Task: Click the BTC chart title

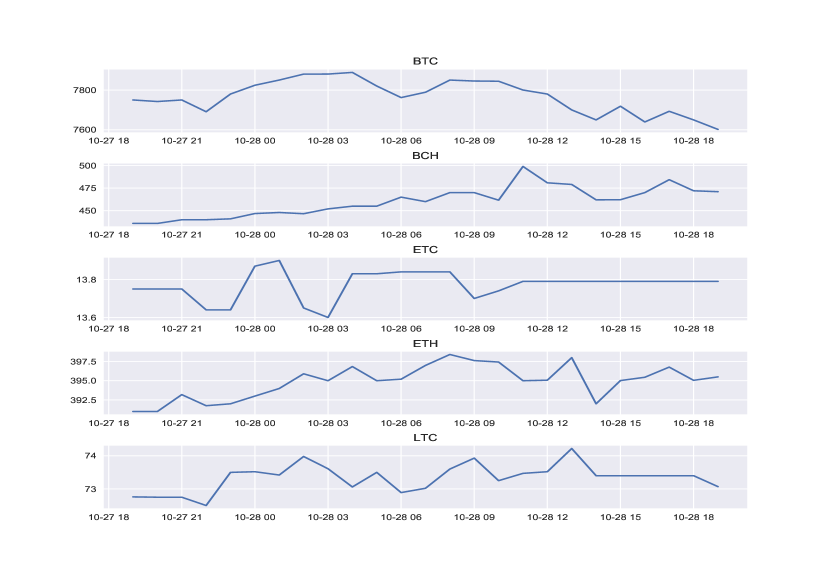Action: (425, 61)
